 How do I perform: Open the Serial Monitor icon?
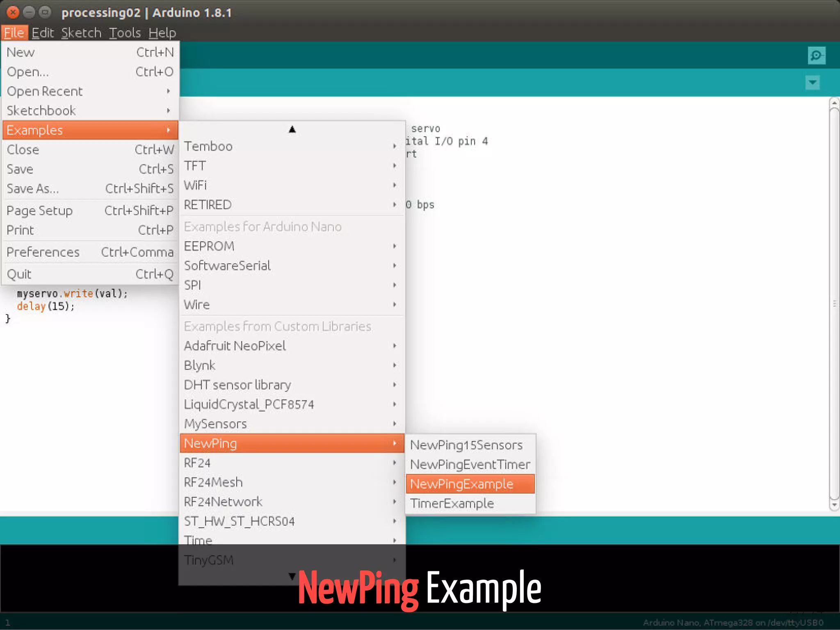click(x=816, y=55)
